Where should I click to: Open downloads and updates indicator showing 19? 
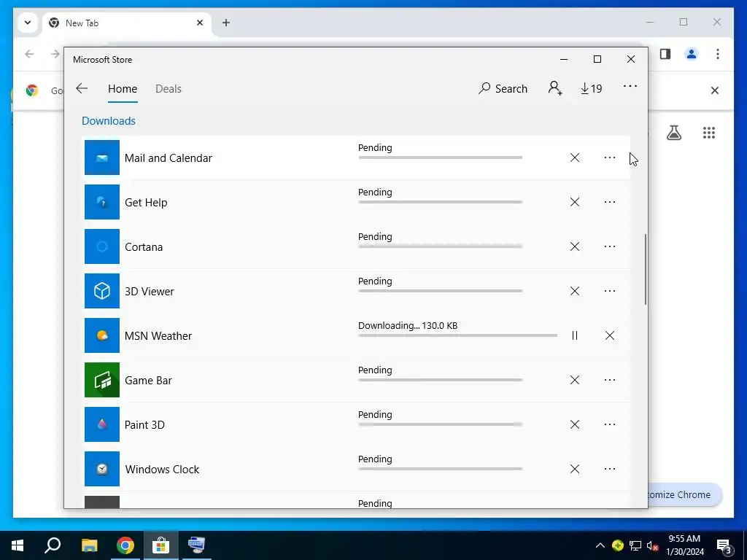pos(591,88)
